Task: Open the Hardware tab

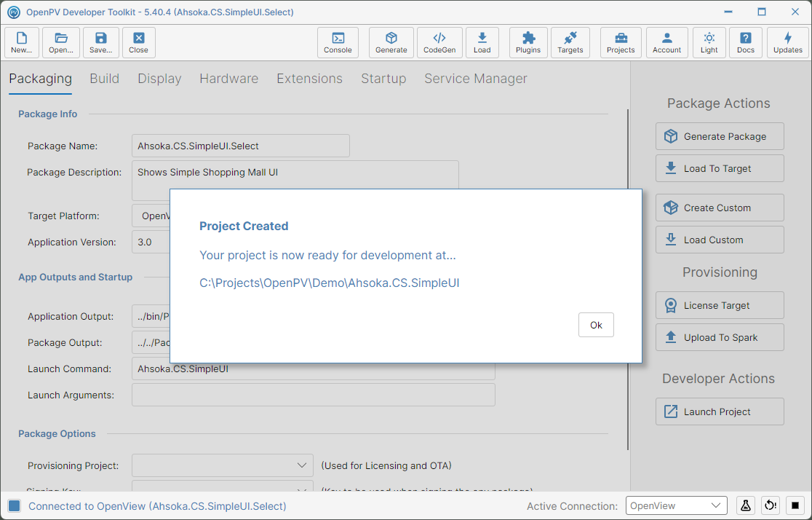Action: [x=229, y=79]
